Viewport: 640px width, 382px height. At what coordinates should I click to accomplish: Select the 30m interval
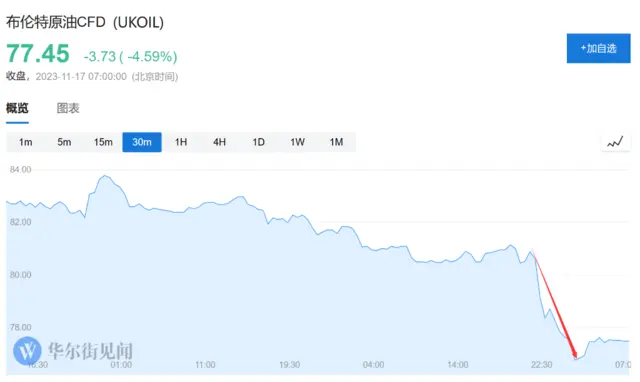coord(142,142)
